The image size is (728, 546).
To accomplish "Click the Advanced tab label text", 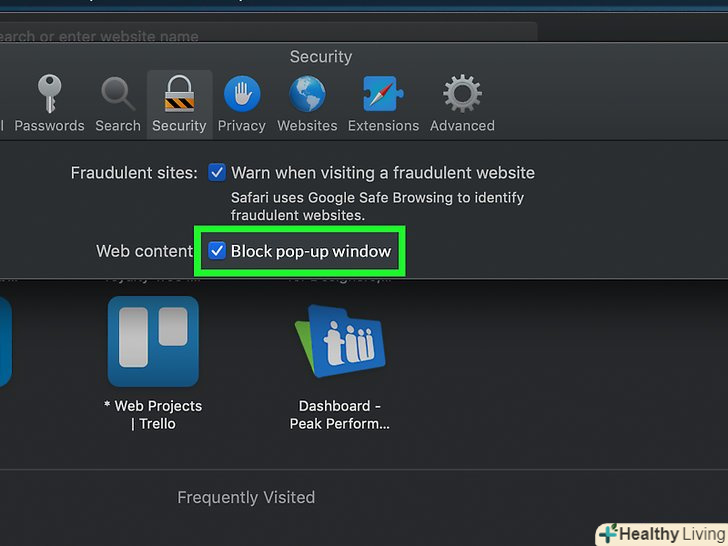I will pos(462,126).
